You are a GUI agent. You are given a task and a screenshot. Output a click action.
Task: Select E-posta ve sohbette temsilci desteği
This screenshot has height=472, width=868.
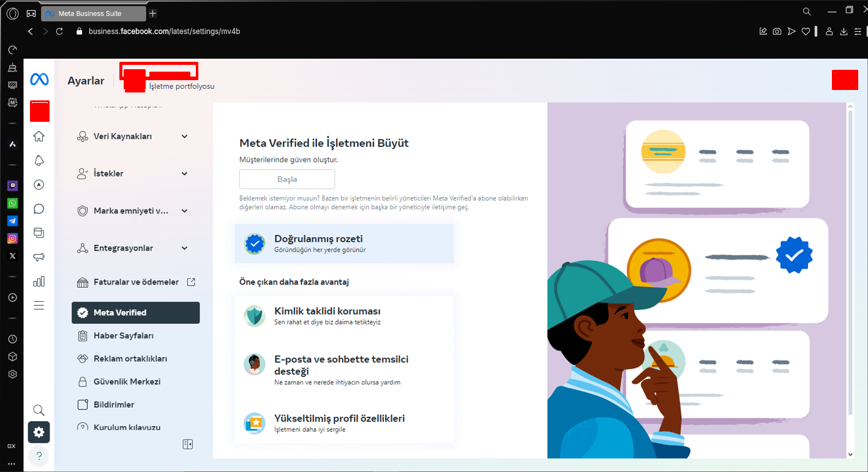[344, 370]
